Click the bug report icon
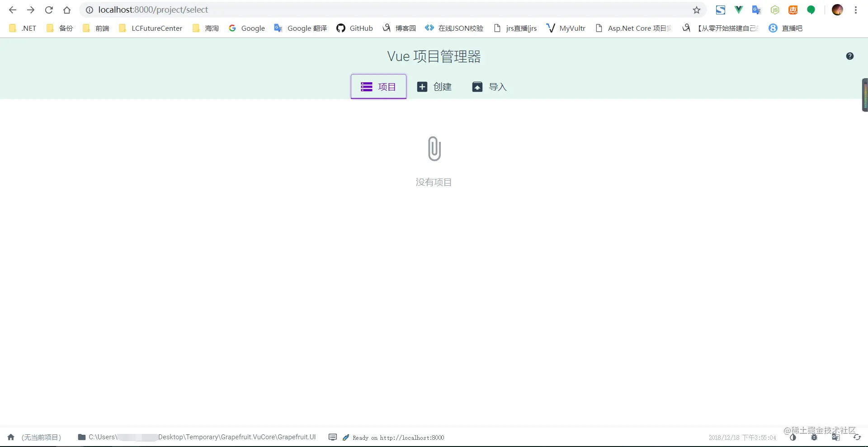Viewport: 868px width, 447px height. 814,437
